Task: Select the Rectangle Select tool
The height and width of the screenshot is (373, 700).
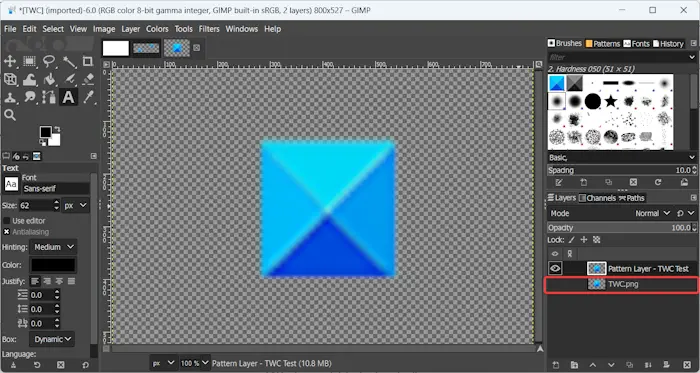Action: coord(29,61)
